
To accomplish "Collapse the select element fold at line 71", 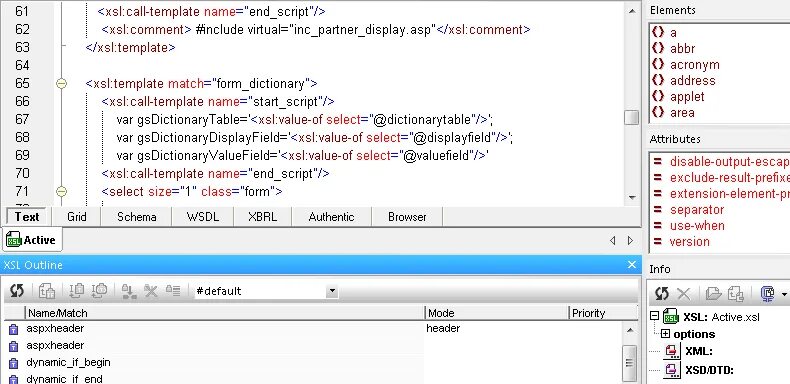I will [61, 191].
